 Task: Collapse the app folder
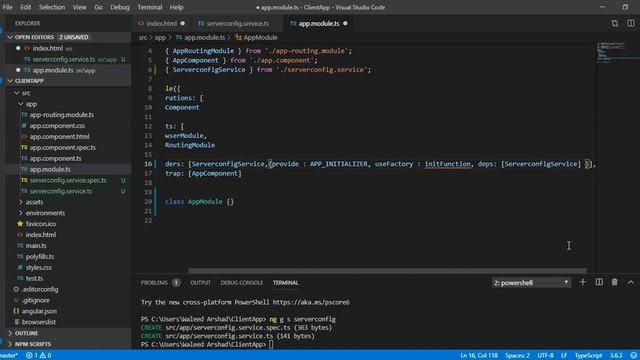click(31, 104)
